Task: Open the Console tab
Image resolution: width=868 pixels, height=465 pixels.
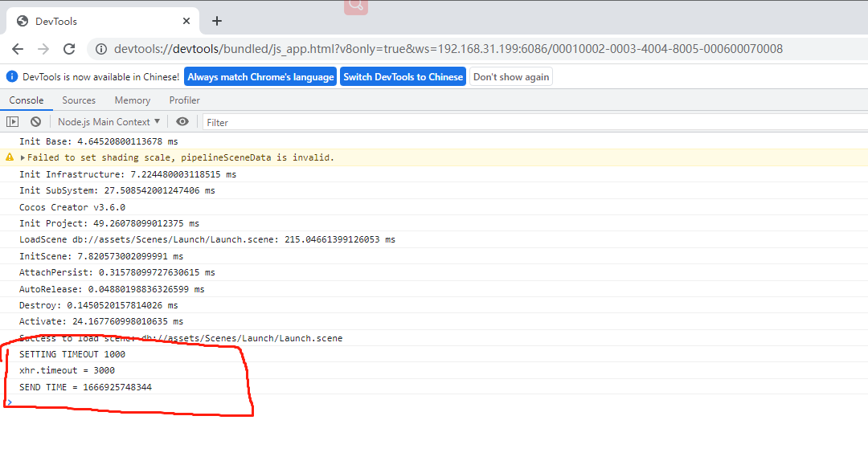Action: 26,100
